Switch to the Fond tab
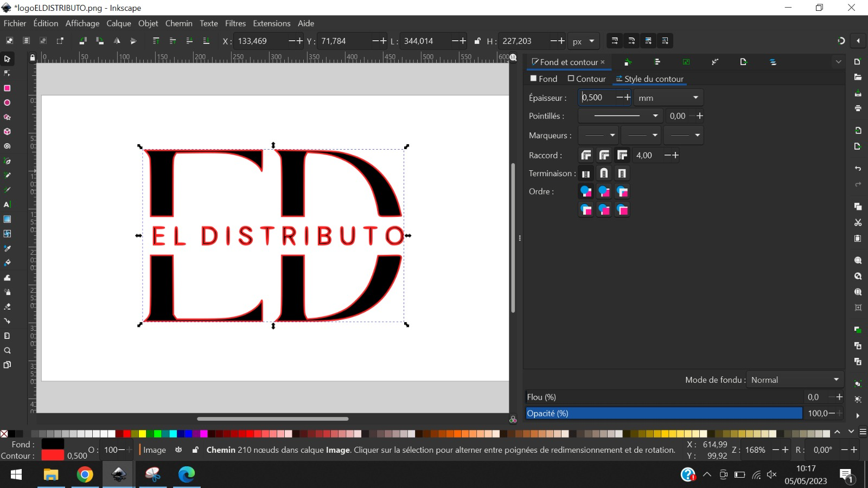 (544, 79)
